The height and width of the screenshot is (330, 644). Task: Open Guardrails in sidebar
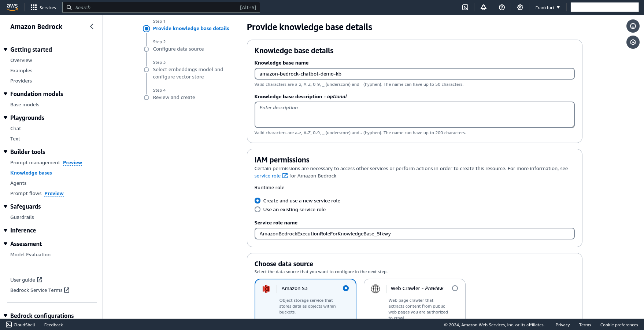point(22,217)
